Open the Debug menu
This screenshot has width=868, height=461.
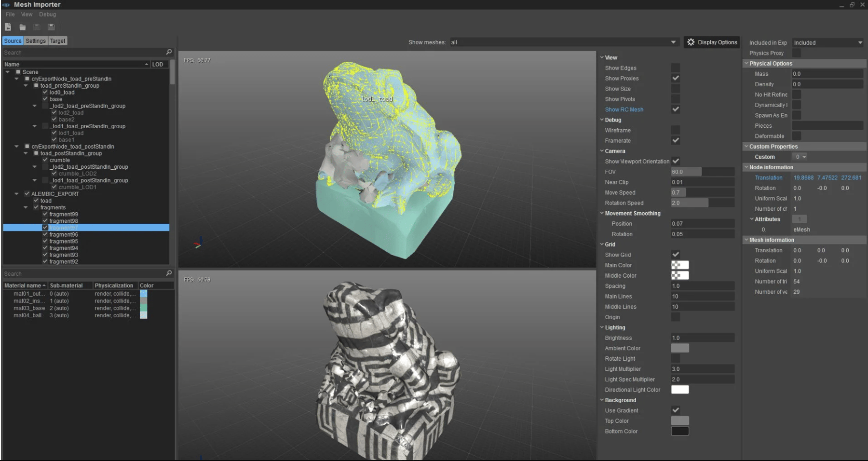tap(47, 14)
